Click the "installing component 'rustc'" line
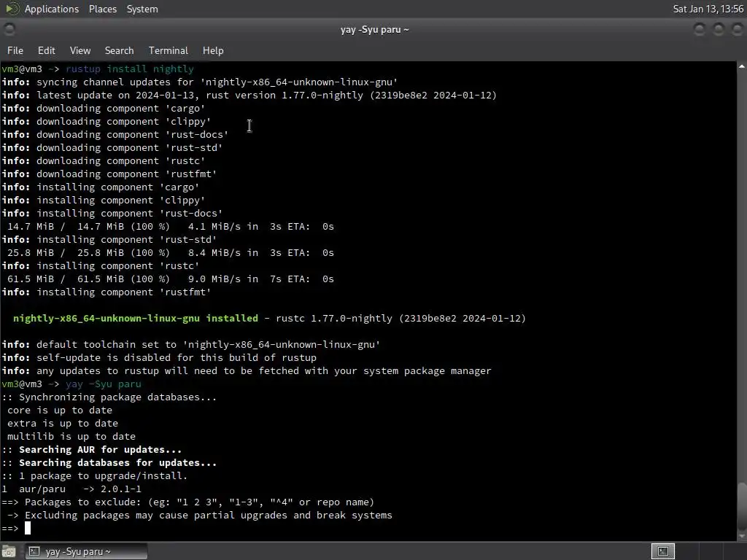Viewport: 747px width, 560px height. point(101,265)
